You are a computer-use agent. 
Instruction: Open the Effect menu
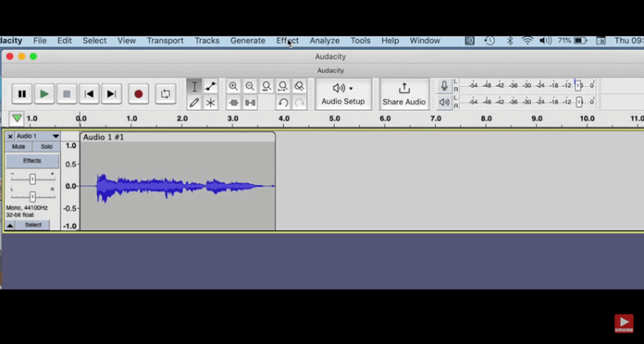288,41
